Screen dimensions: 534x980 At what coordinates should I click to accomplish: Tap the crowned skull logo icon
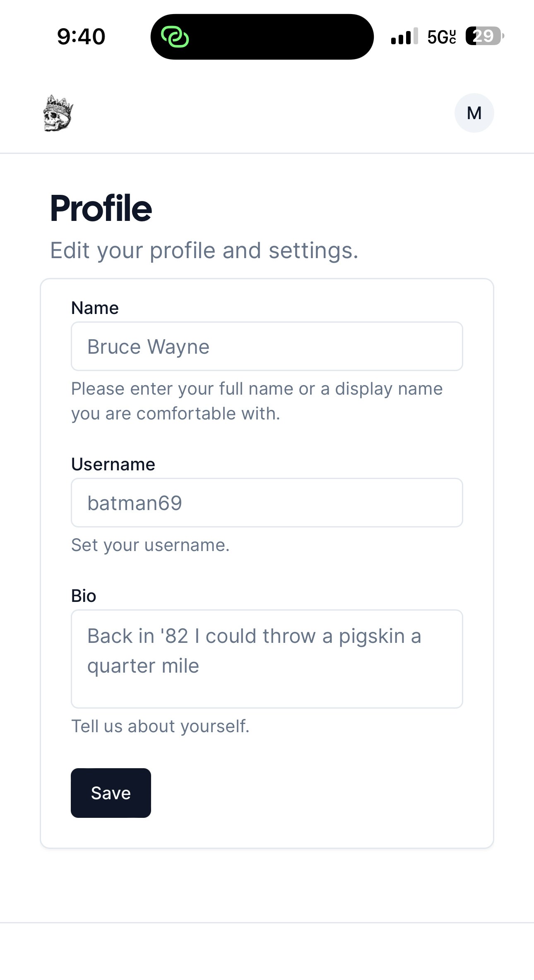58,113
